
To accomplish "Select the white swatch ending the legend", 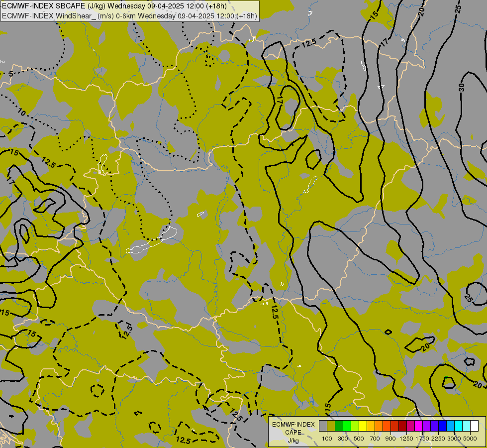I will (474, 426).
